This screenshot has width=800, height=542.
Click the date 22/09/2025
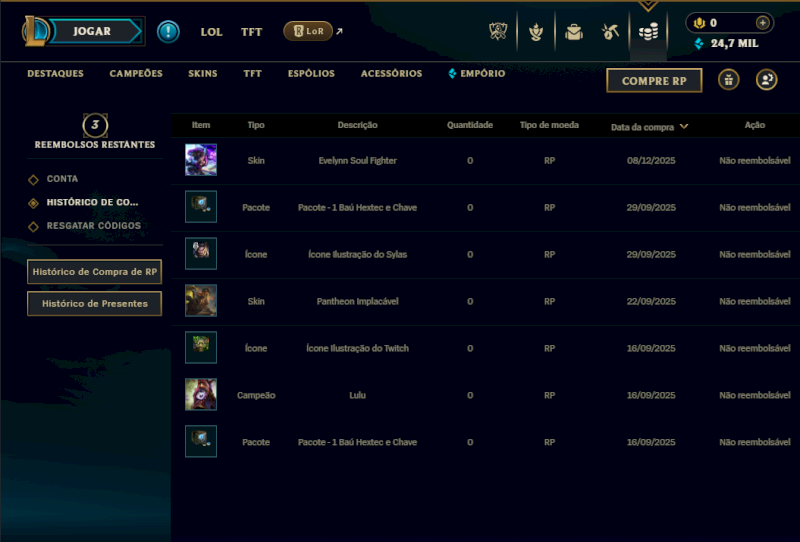(651, 302)
